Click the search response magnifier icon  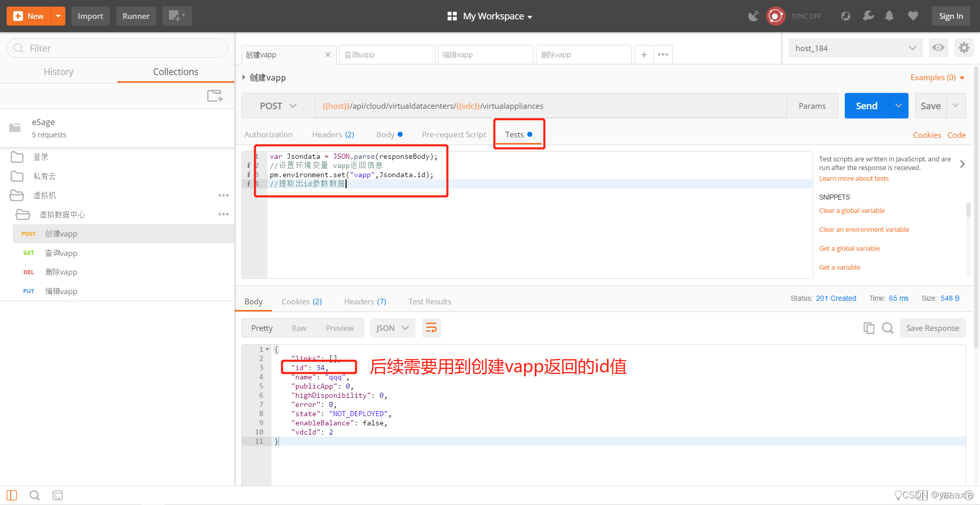888,328
